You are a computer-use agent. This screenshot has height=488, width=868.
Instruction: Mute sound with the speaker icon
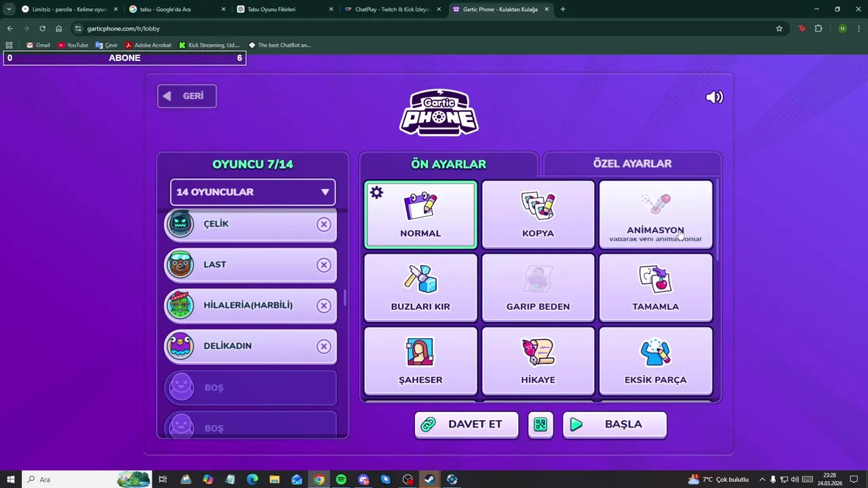pyautogui.click(x=714, y=97)
